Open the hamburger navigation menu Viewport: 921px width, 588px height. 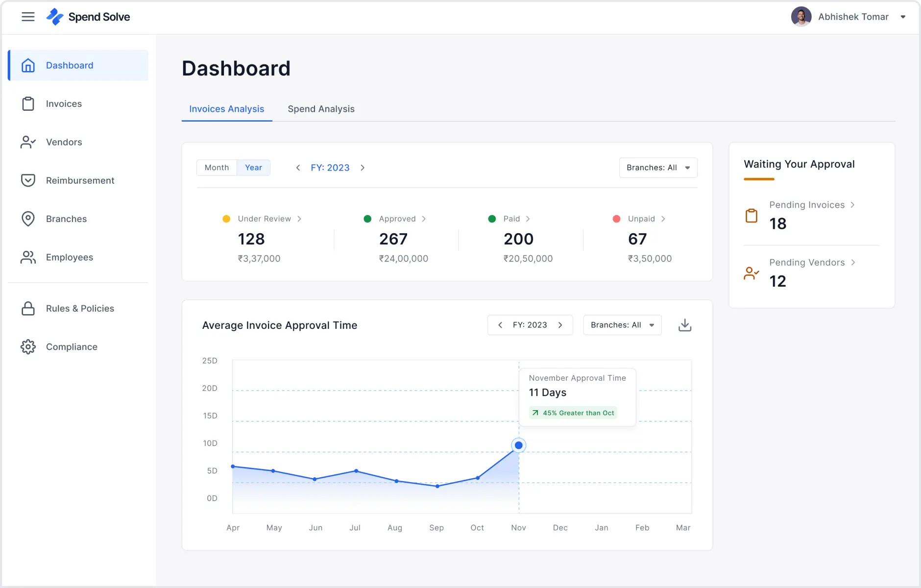click(x=28, y=16)
